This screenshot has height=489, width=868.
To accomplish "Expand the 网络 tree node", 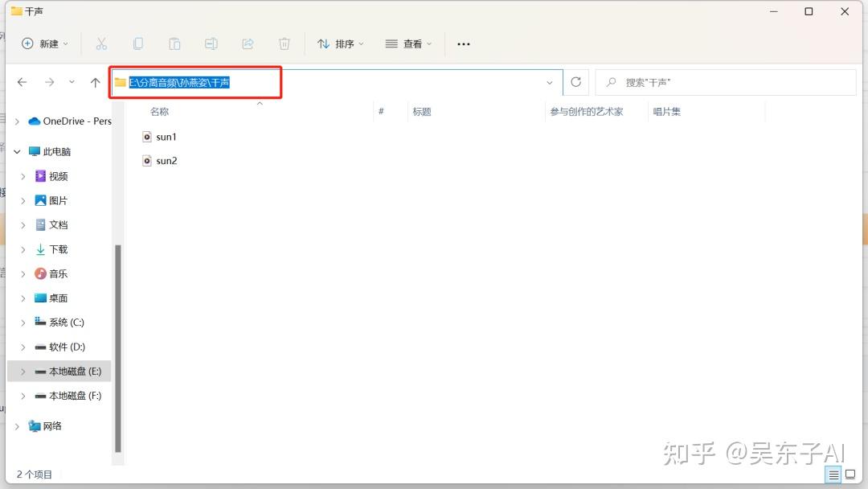I will [17, 426].
